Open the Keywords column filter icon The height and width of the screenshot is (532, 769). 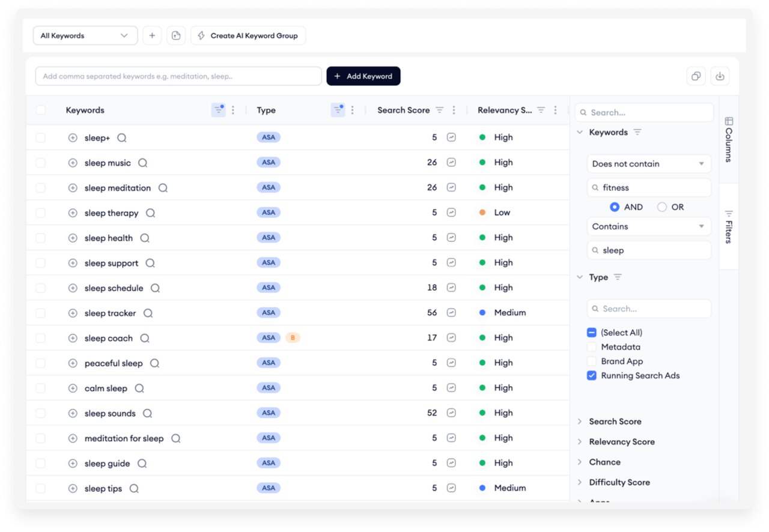(x=219, y=110)
